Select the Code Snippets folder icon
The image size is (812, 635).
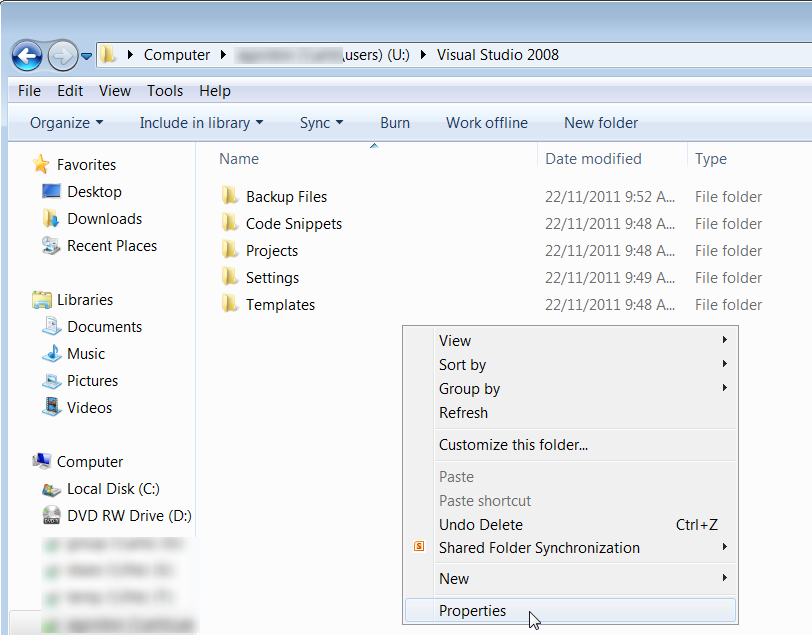pyautogui.click(x=229, y=223)
